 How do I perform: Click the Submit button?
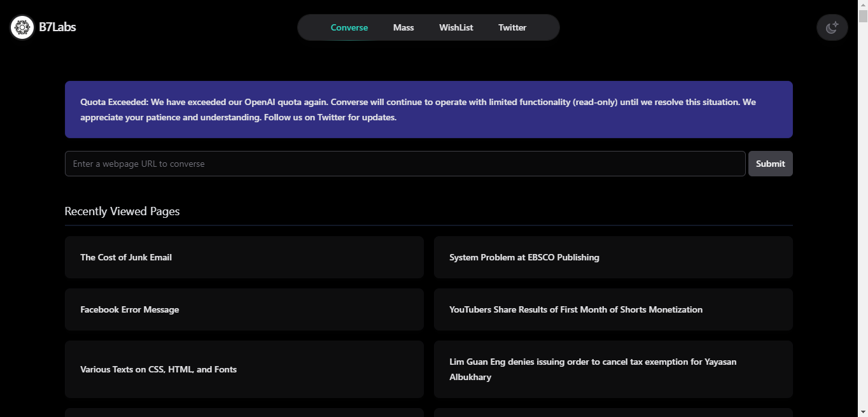pos(771,164)
